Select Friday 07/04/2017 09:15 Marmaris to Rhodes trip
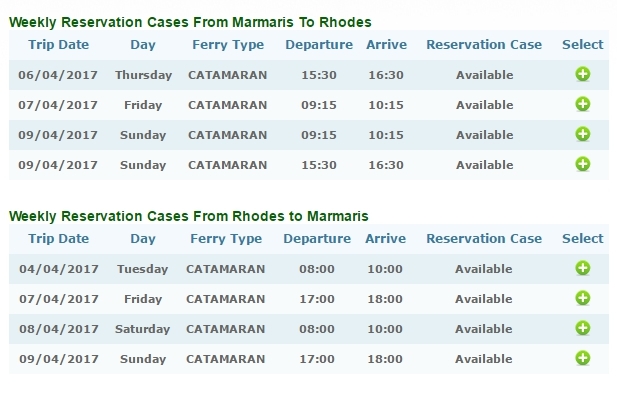This screenshot has height=394, width=617. [583, 104]
